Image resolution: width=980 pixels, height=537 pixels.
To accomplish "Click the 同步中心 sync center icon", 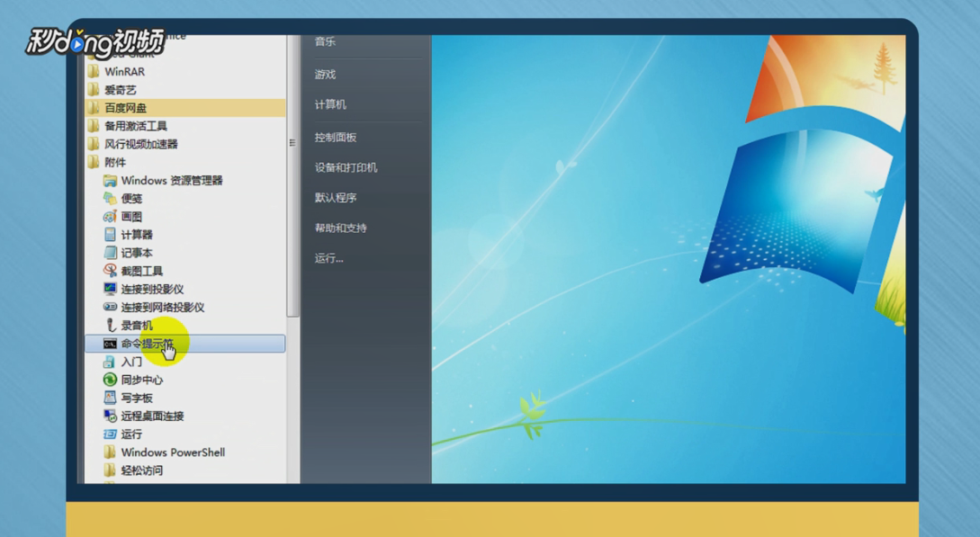I will pyautogui.click(x=110, y=380).
